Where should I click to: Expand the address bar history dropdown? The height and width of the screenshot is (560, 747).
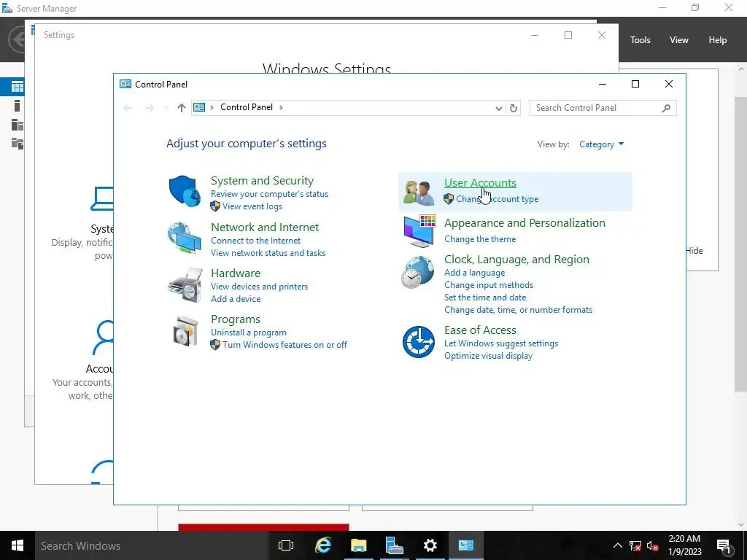[498, 108]
